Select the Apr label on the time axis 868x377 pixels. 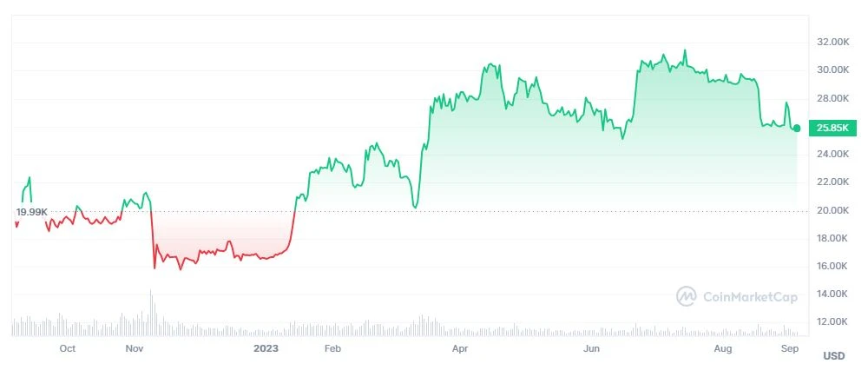tap(461, 348)
